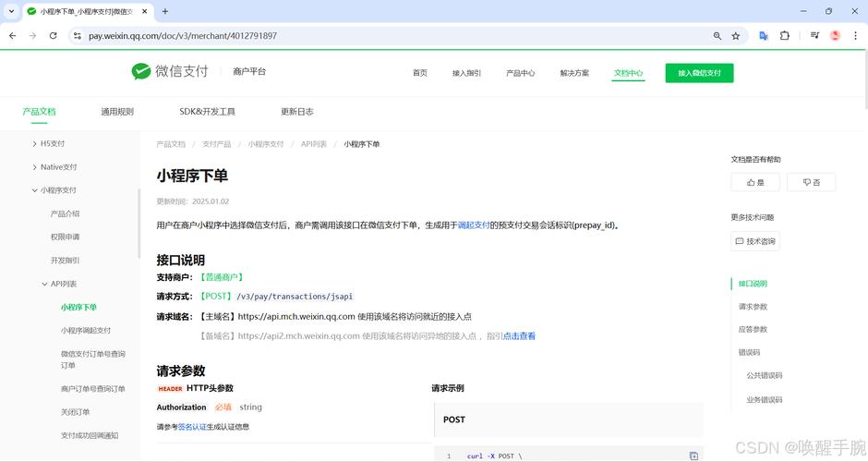
Task: Click the zoom magnifier icon in address bar
Action: pyautogui.click(x=717, y=35)
